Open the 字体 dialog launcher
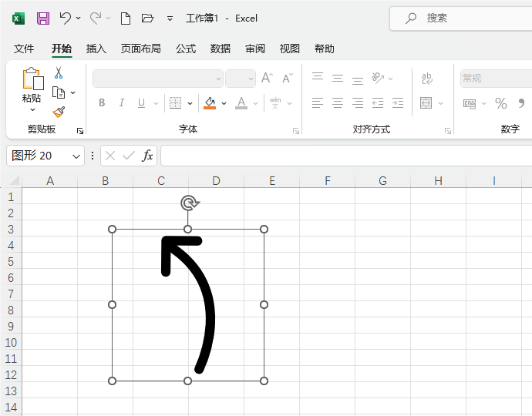The width and height of the screenshot is (532, 416). (x=296, y=131)
